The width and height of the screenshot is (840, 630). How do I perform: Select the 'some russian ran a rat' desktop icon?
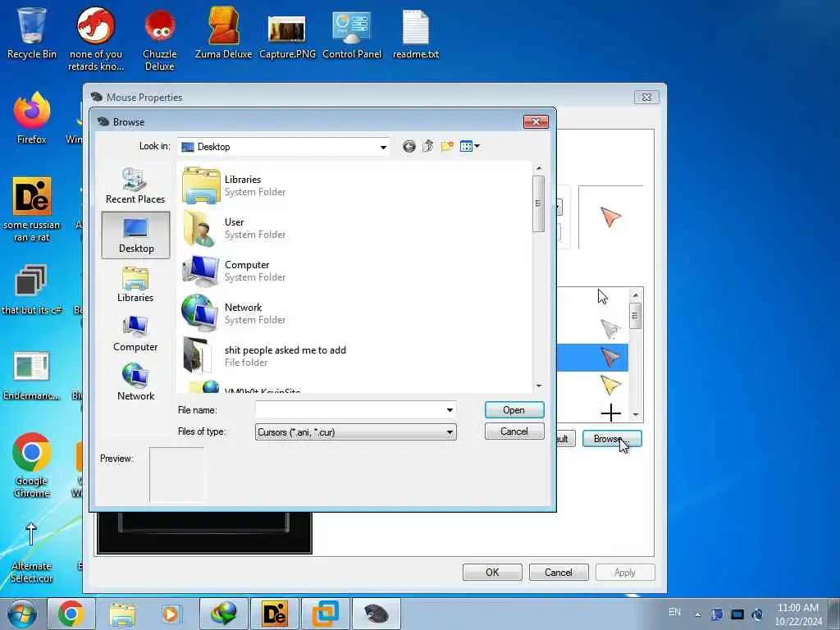[32, 209]
